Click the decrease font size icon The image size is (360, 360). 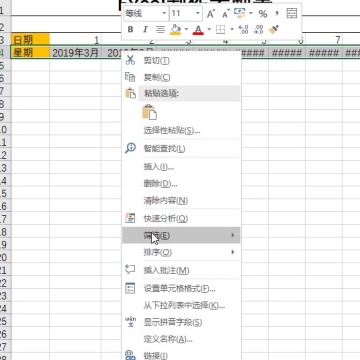(x=226, y=14)
